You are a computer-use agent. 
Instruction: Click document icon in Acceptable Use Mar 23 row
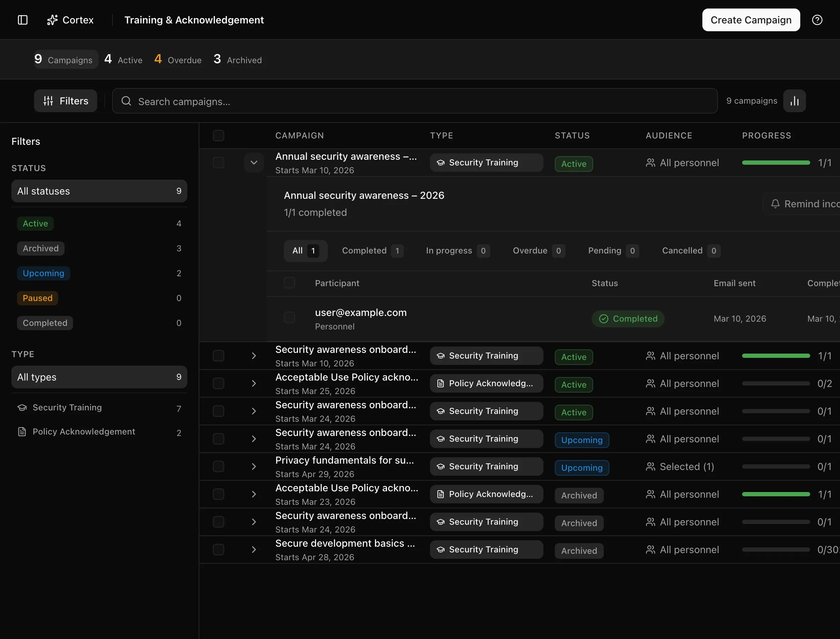coord(440,494)
